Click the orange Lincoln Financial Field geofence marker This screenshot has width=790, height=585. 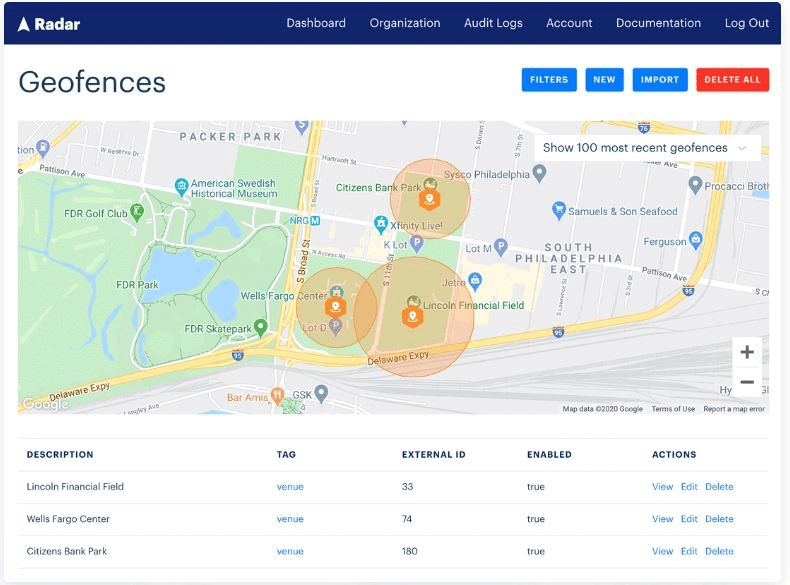tap(413, 317)
